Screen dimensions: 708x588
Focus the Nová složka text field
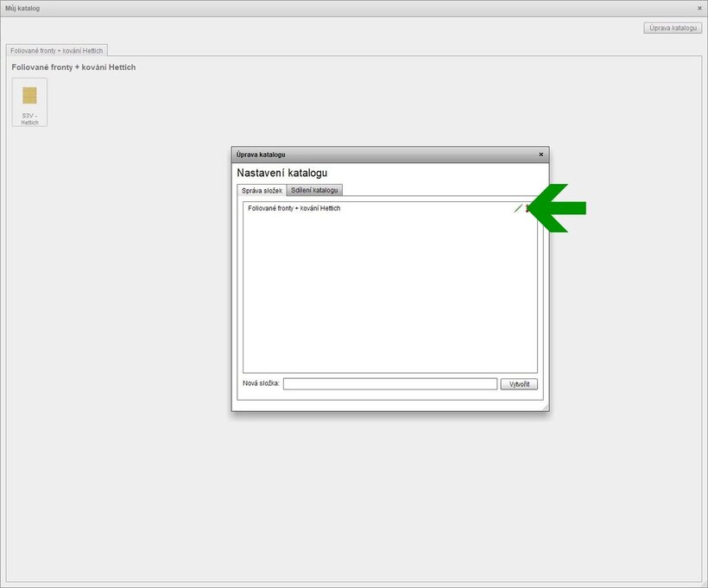point(389,384)
